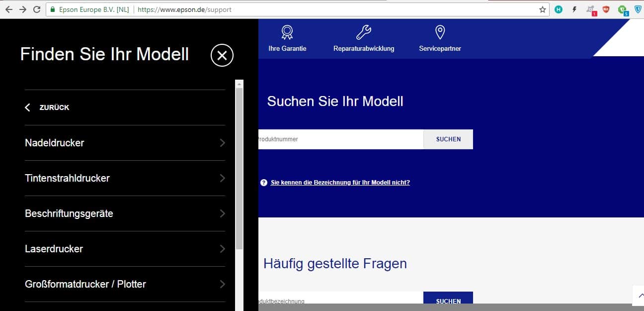Open the blue shield extension icon
This screenshot has width=644, height=311.
tap(638, 9)
